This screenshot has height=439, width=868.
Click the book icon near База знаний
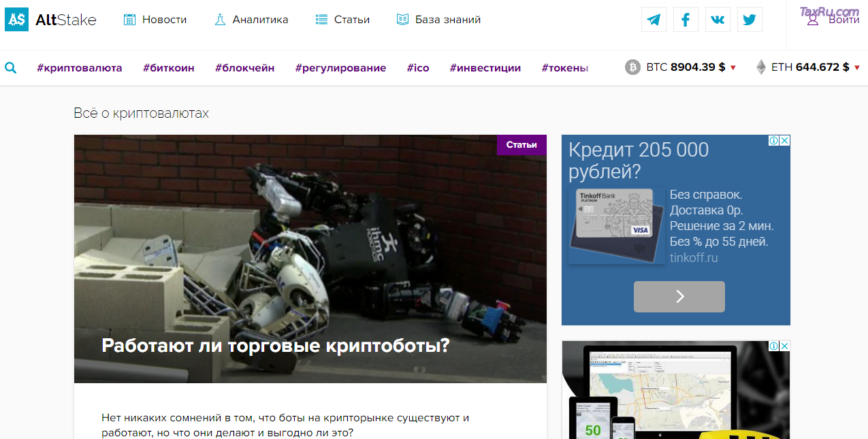point(404,19)
